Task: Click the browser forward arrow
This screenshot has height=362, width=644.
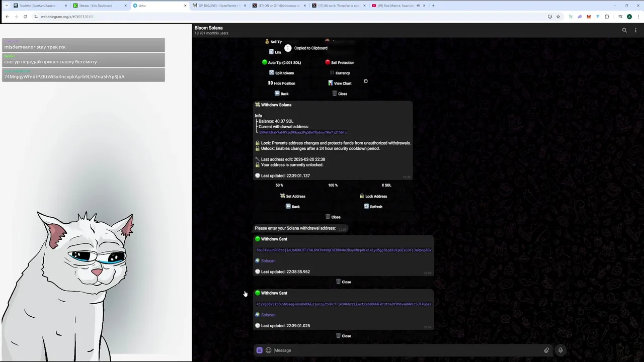Action: click(x=16, y=17)
